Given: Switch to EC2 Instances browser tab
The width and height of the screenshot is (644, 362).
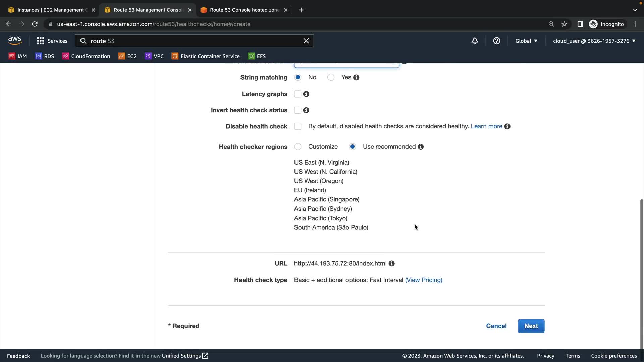Looking at the screenshot, I should (50, 10).
